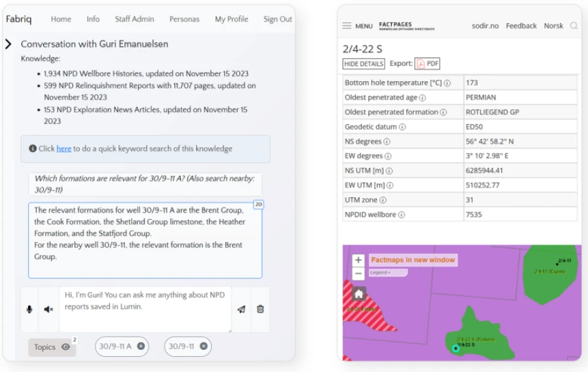Click the 2/4-22 S wellbore marker on the map

point(456,348)
